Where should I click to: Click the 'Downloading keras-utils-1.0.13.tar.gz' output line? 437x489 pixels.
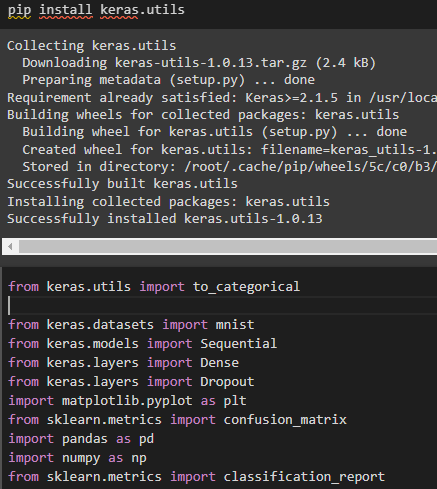(199, 63)
